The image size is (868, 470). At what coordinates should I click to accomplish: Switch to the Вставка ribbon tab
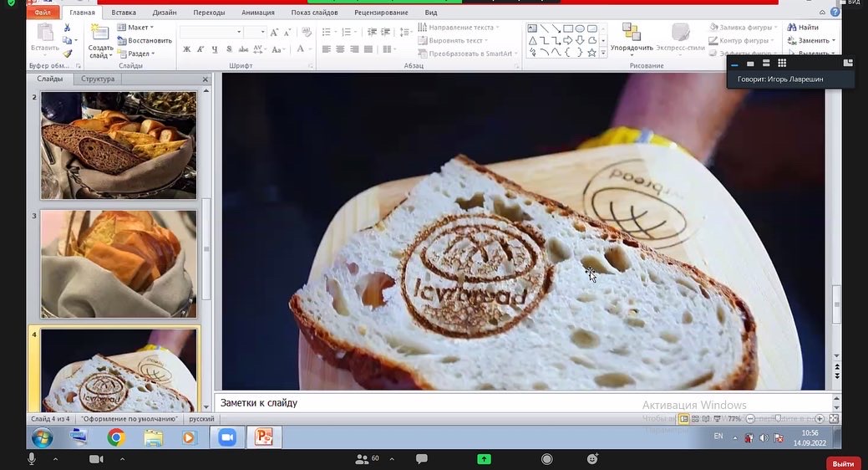(x=124, y=13)
